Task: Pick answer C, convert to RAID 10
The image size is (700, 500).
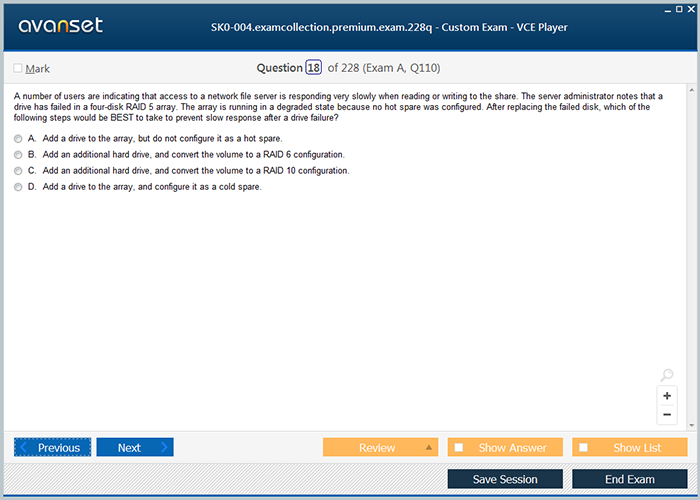Action: [18, 171]
